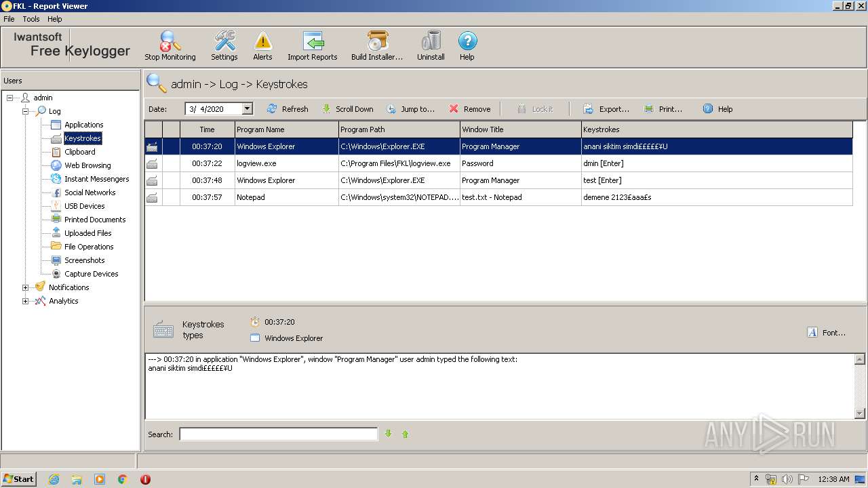Open the Date dropdown arrow

tap(248, 108)
